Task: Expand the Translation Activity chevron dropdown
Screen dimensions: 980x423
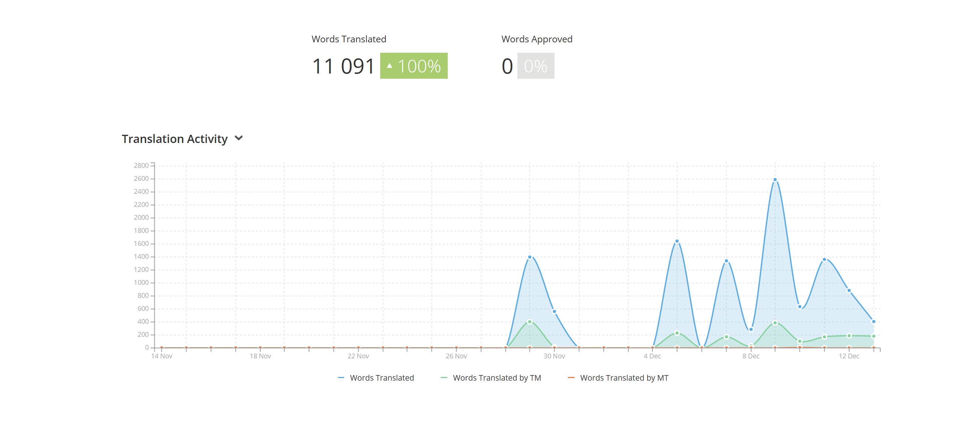Action: click(x=239, y=138)
